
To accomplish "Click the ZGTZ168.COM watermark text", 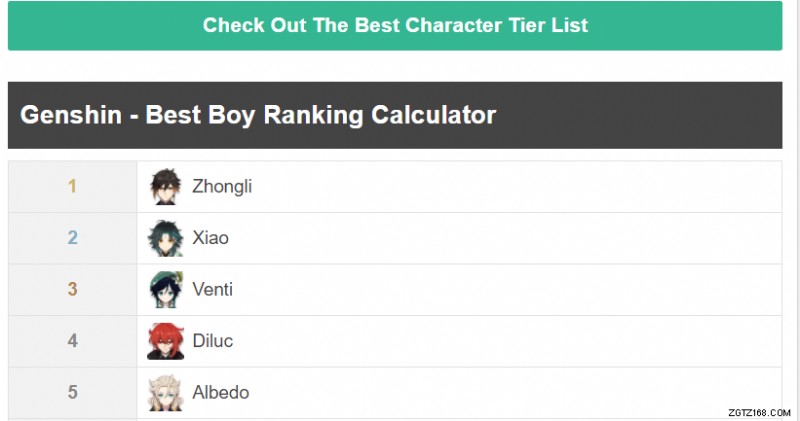I will 753,410.
